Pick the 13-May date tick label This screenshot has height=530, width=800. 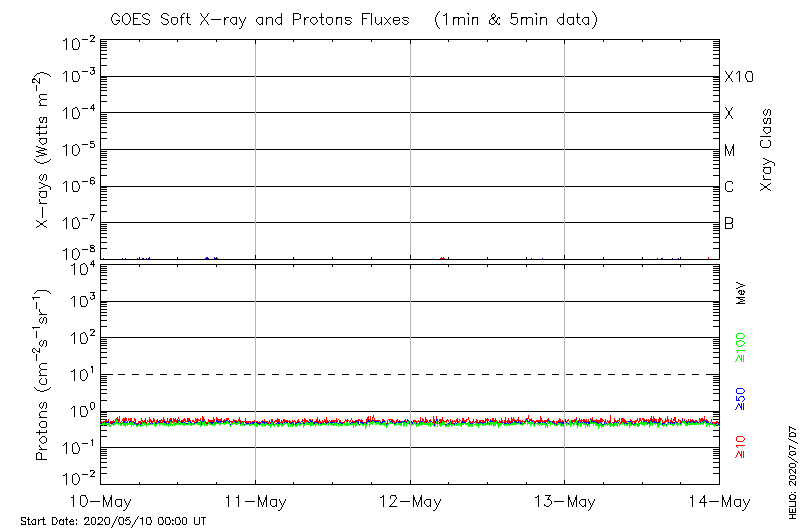564,501
